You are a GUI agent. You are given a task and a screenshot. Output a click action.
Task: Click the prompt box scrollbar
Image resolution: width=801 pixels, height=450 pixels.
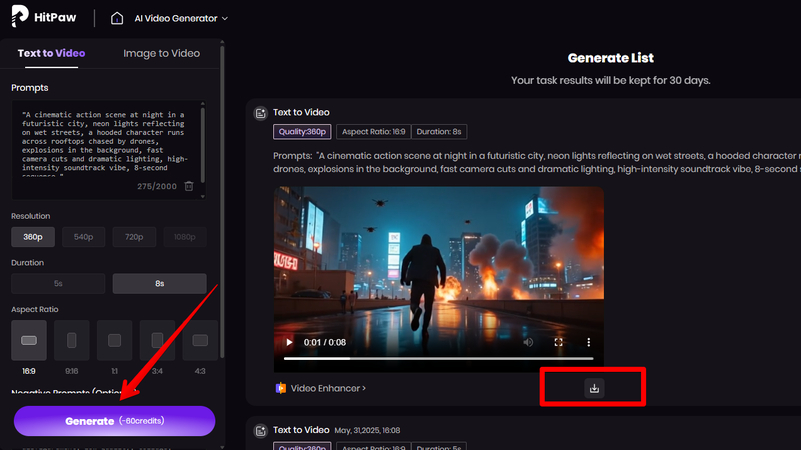point(203,145)
